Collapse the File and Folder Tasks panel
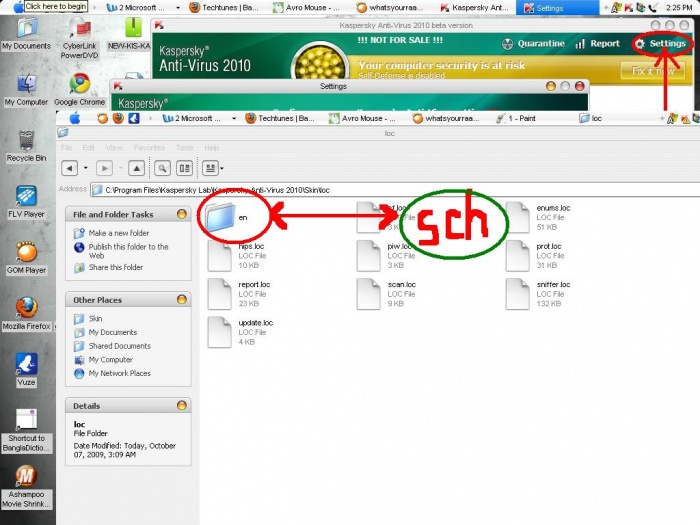700x525 pixels. tap(182, 214)
